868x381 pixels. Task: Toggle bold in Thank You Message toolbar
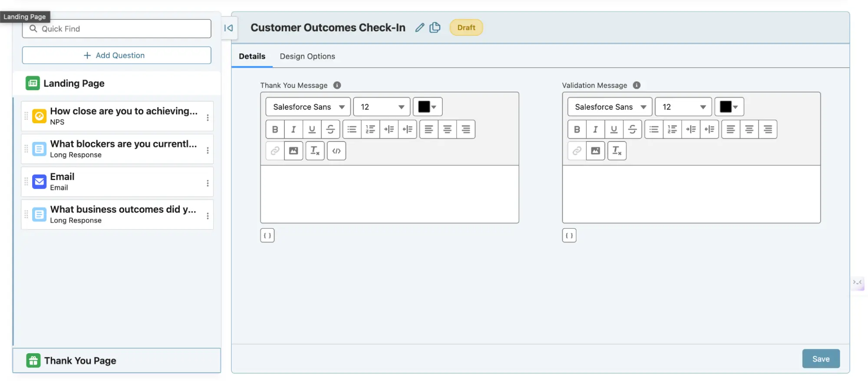point(275,129)
